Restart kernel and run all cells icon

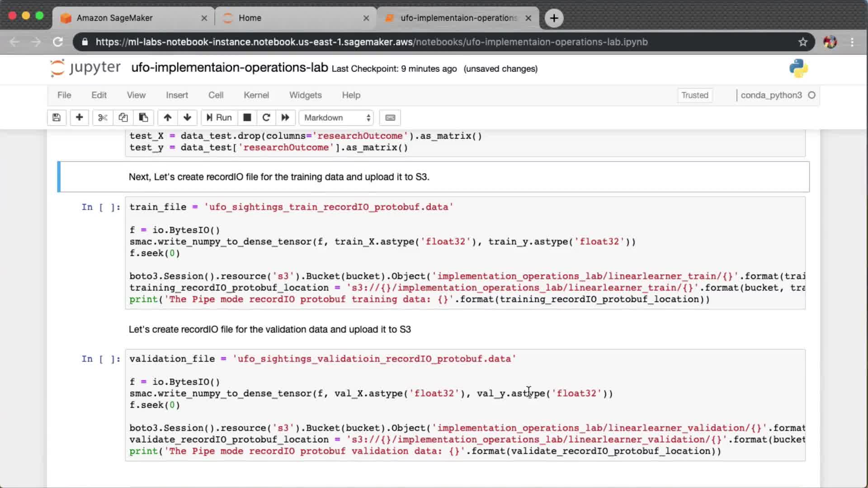pyautogui.click(x=285, y=117)
